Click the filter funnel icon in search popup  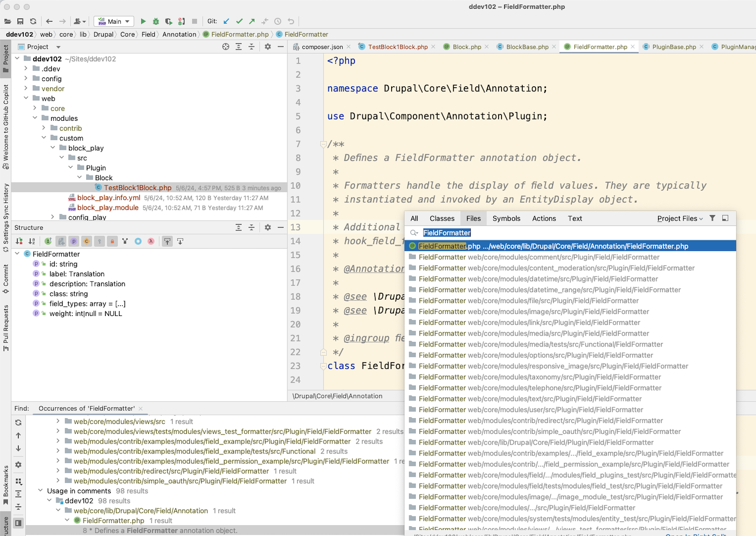(x=713, y=218)
